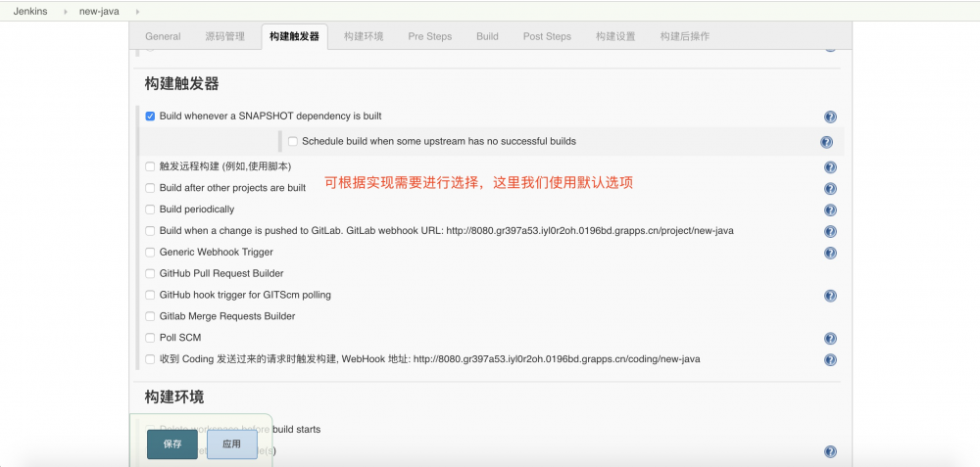Viewport: 980px width, 467px height.
Task: Switch to 构建设置 tab
Action: click(x=615, y=36)
